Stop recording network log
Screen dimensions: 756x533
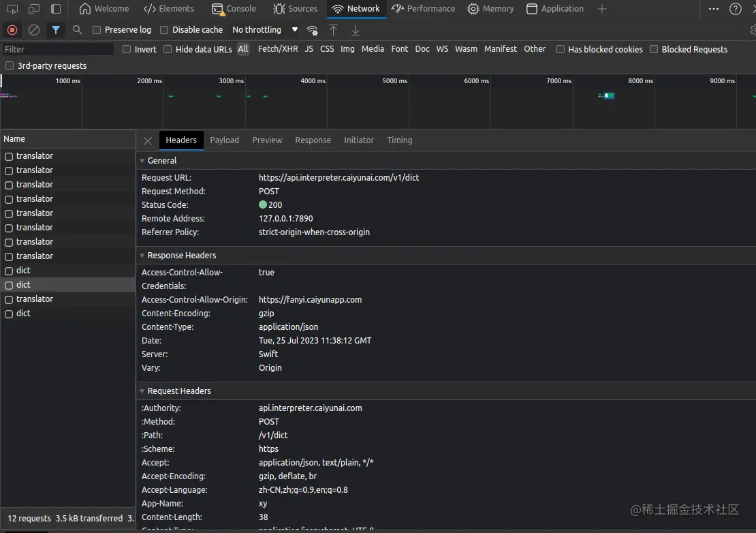click(x=12, y=30)
